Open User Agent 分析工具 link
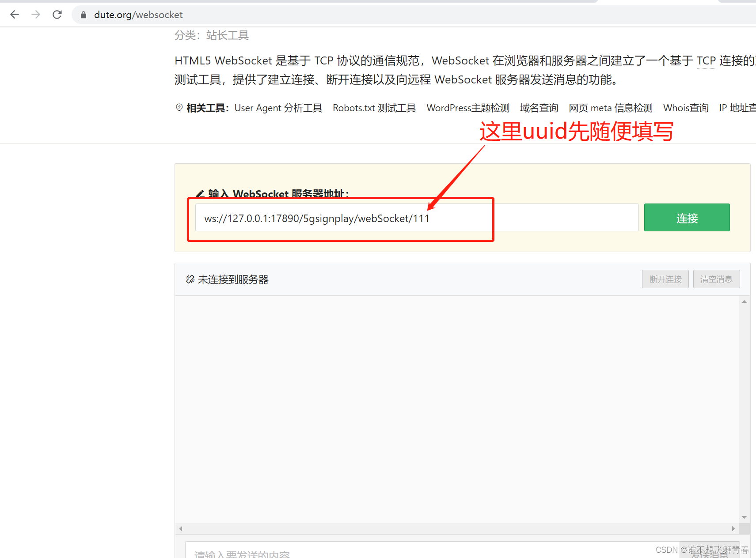 278,108
